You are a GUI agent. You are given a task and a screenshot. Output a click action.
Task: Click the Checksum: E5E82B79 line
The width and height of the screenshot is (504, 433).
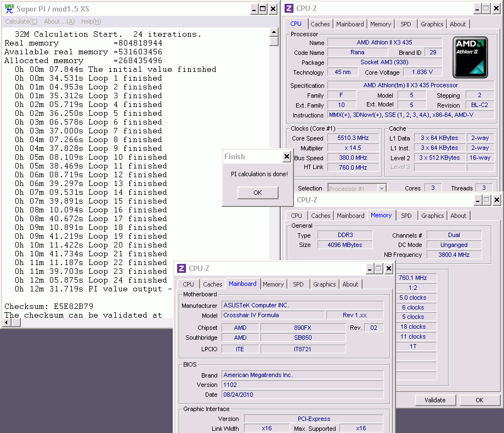(x=49, y=306)
